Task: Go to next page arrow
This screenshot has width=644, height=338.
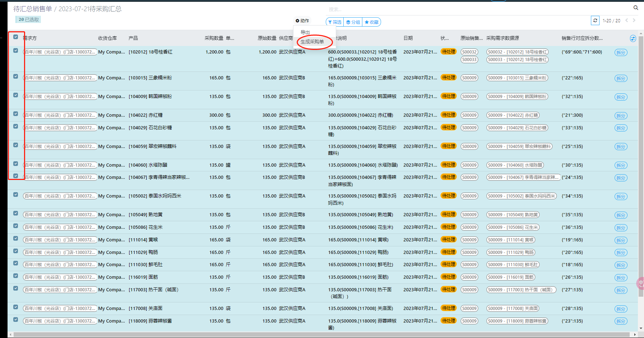Action: pyautogui.click(x=634, y=20)
